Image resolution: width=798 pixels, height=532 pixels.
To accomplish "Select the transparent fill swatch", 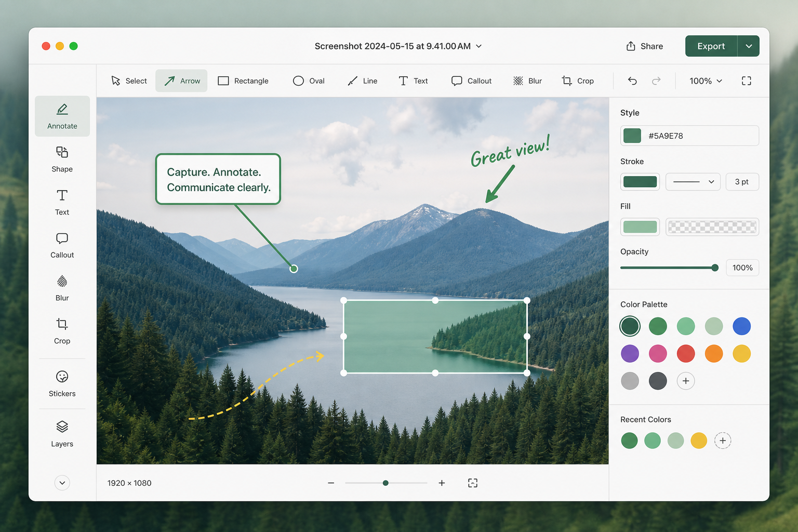I will tap(712, 227).
